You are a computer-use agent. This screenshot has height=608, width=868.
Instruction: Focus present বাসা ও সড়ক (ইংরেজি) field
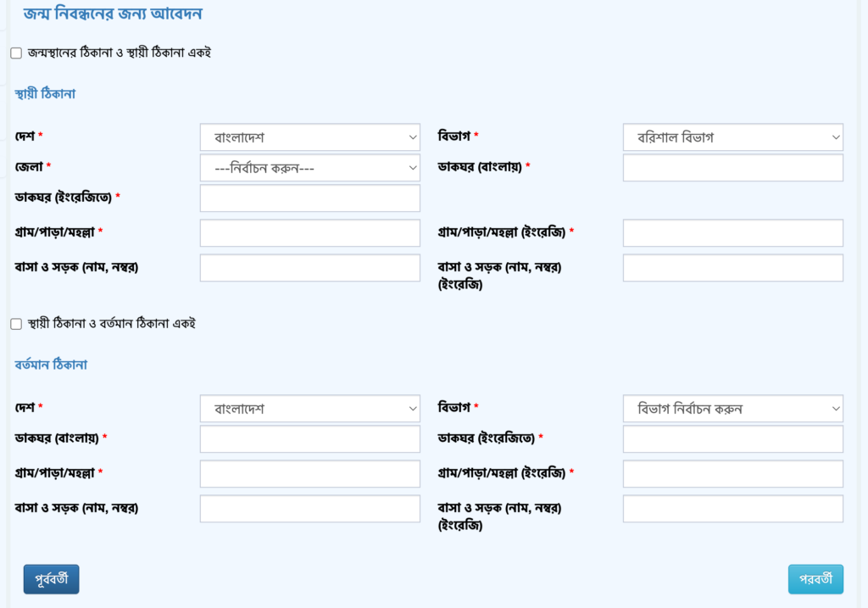point(732,509)
